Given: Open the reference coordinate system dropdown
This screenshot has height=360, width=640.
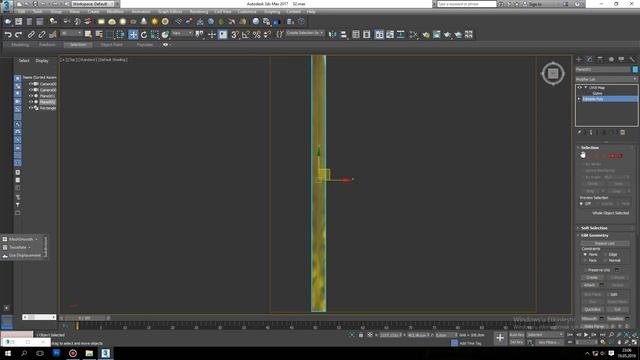Looking at the screenshot, I should (182, 33).
